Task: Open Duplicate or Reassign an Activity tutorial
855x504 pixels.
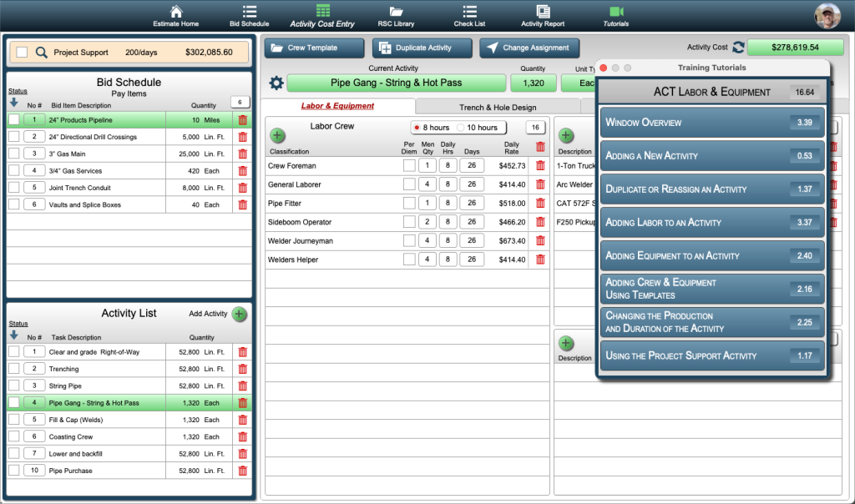Action: pyautogui.click(x=712, y=189)
